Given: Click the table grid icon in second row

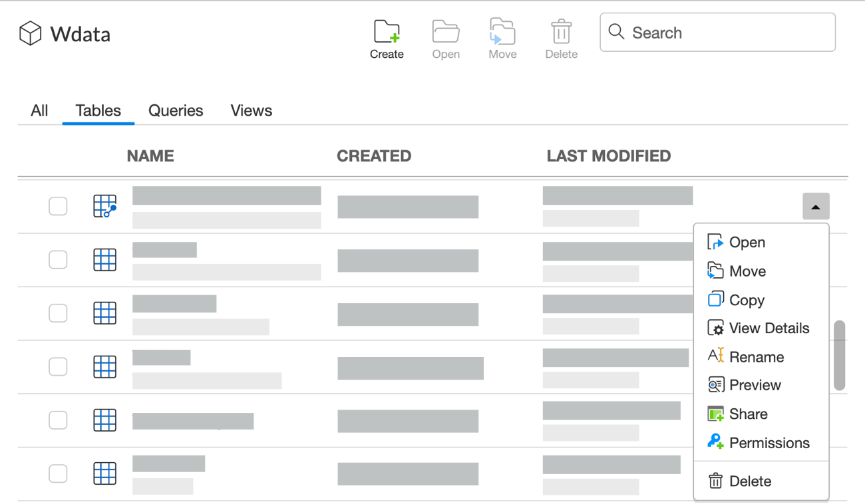Looking at the screenshot, I should (105, 259).
